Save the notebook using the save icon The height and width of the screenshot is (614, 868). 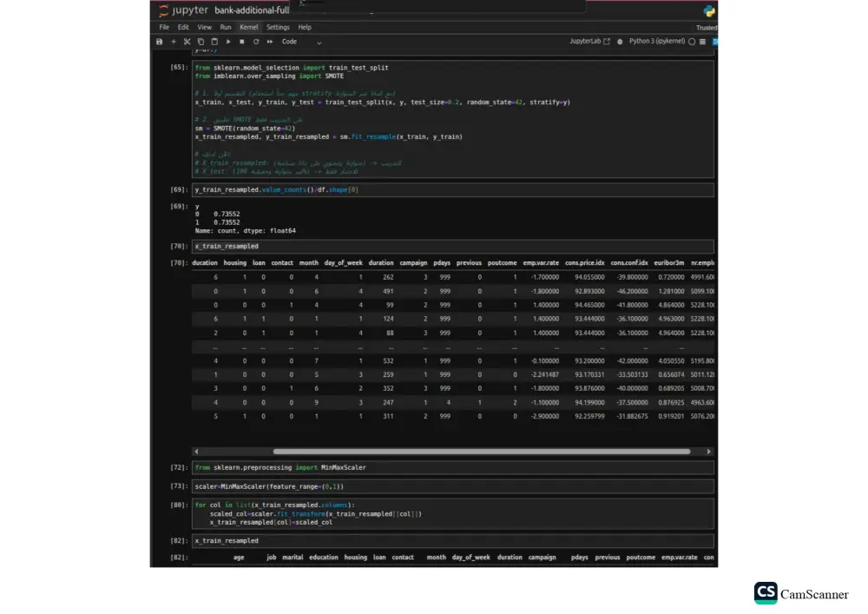tap(160, 41)
